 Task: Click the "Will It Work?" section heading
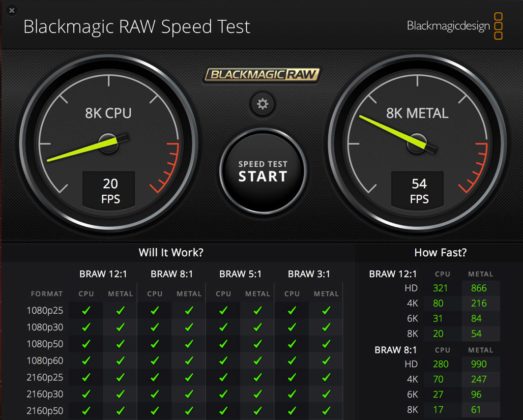[171, 252]
